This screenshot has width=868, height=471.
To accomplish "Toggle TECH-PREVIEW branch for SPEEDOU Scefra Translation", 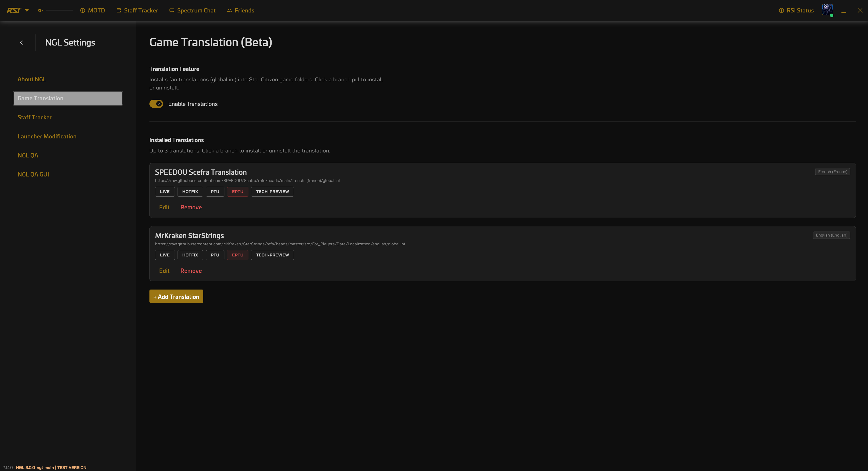I will [272, 191].
